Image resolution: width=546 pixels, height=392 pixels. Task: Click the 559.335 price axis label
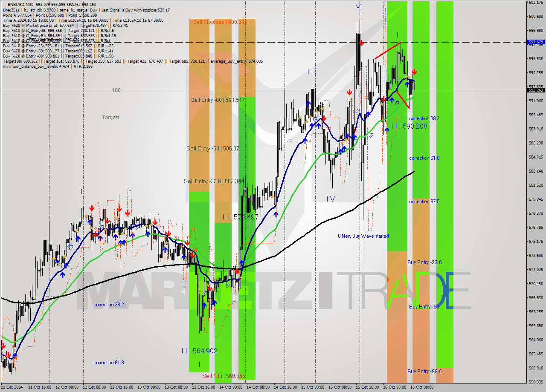pyautogui.click(x=536, y=382)
